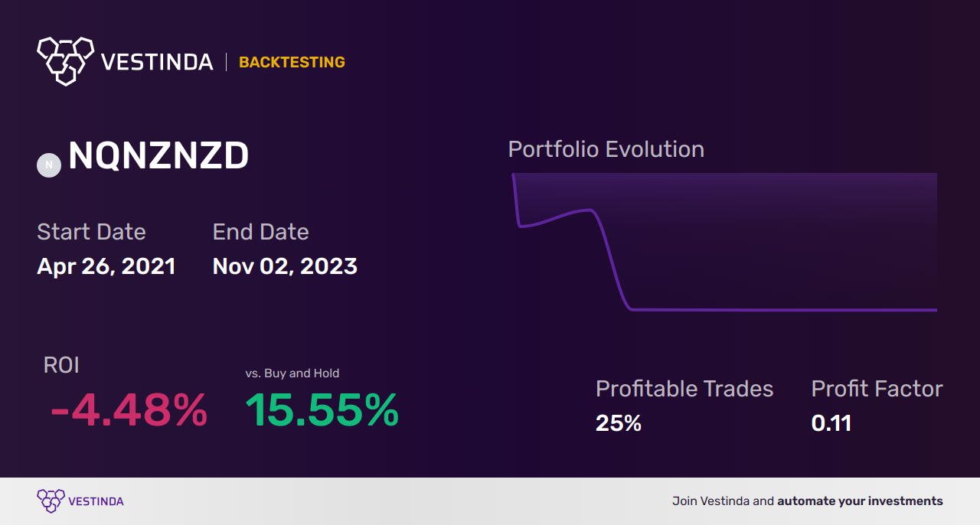This screenshot has width=980, height=525.
Task: Click the Portfolio Evolution chart title
Action: [x=606, y=149]
